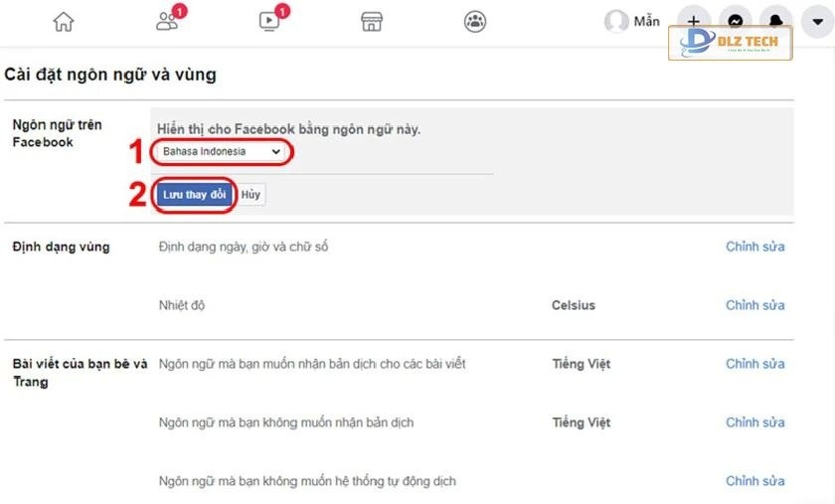Edit the date, time and number format

754,247
